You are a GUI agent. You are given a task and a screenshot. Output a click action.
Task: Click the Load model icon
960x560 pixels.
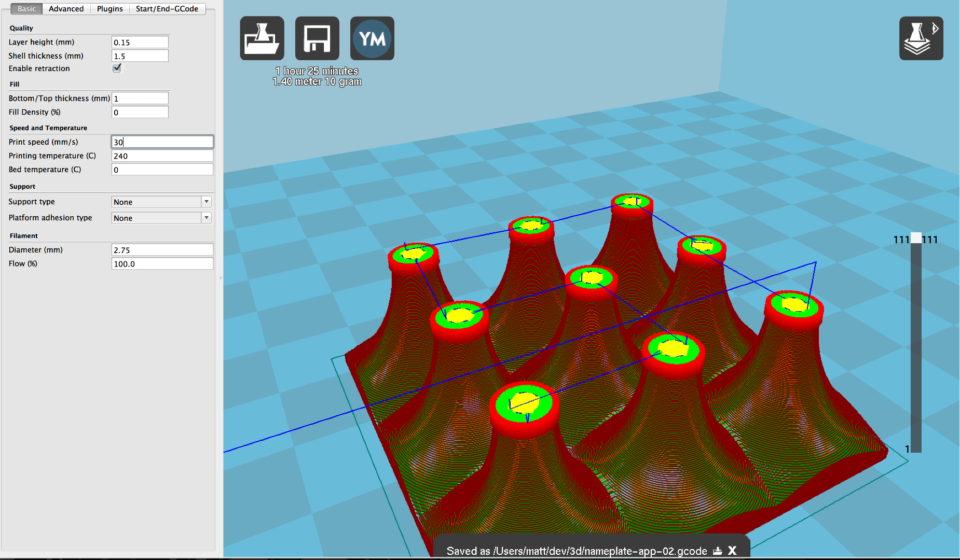coord(262,38)
